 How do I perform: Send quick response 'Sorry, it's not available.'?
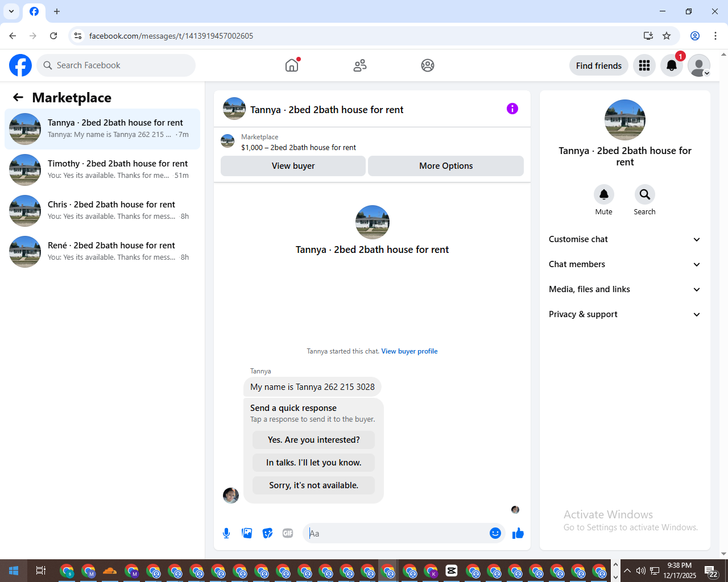point(314,485)
